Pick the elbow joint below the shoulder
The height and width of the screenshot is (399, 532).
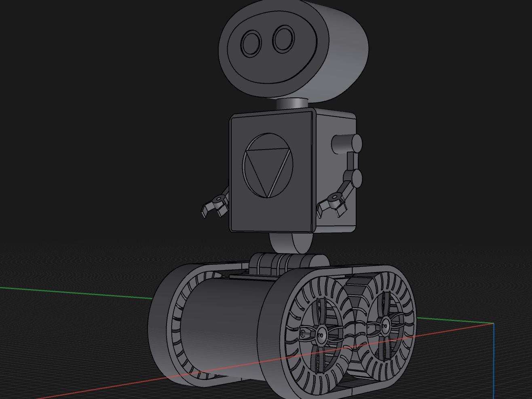tap(353, 178)
